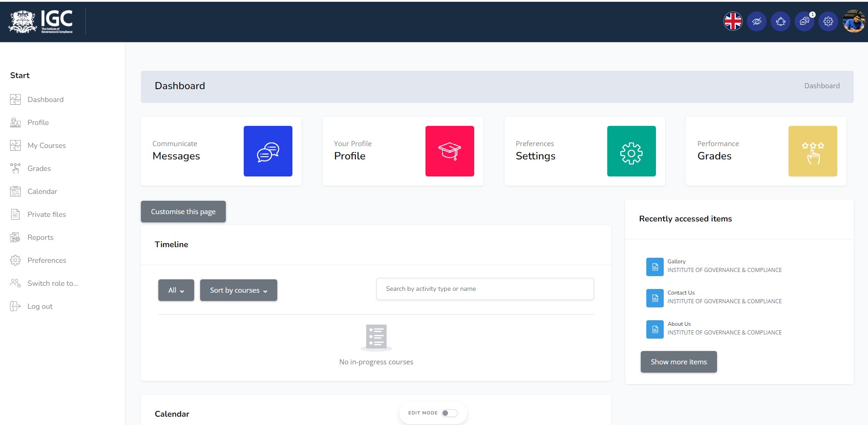868x425 pixels.
Task: Open the top-bar settings gear icon
Action: [828, 21]
